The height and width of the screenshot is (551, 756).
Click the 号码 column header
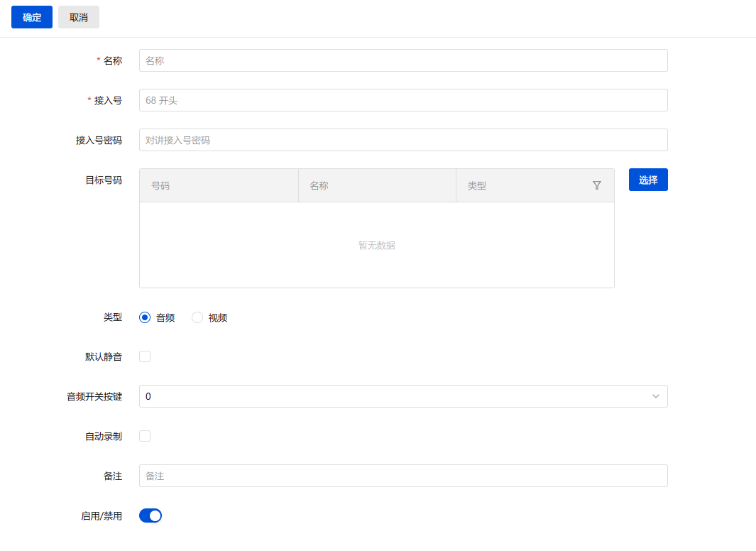pos(160,186)
